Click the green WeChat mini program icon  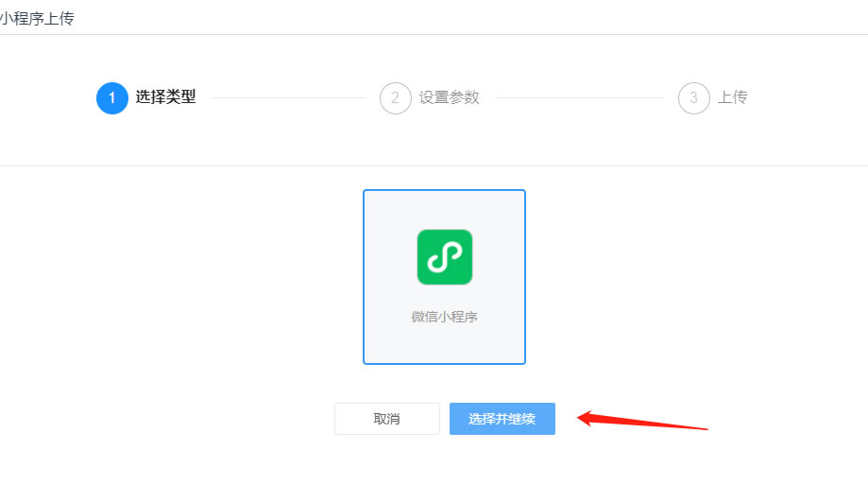[445, 257]
